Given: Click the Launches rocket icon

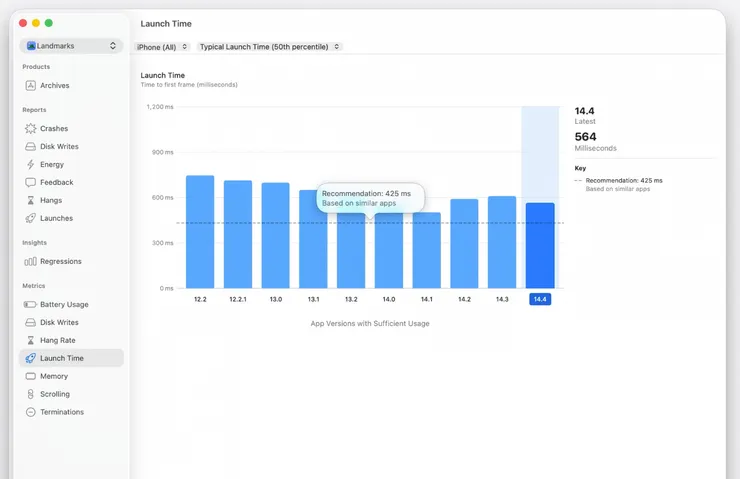Looking at the screenshot, I should [x=30, y=219].
